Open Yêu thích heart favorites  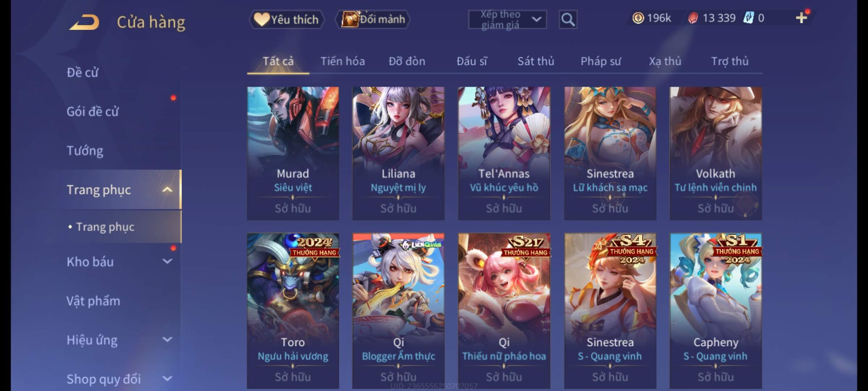[287, 19]
